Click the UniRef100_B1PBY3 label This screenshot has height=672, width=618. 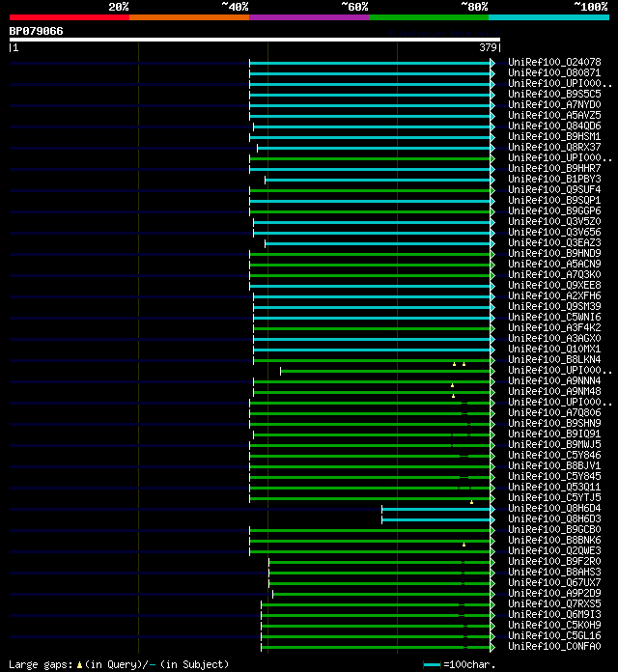click(x=554, y=180)
